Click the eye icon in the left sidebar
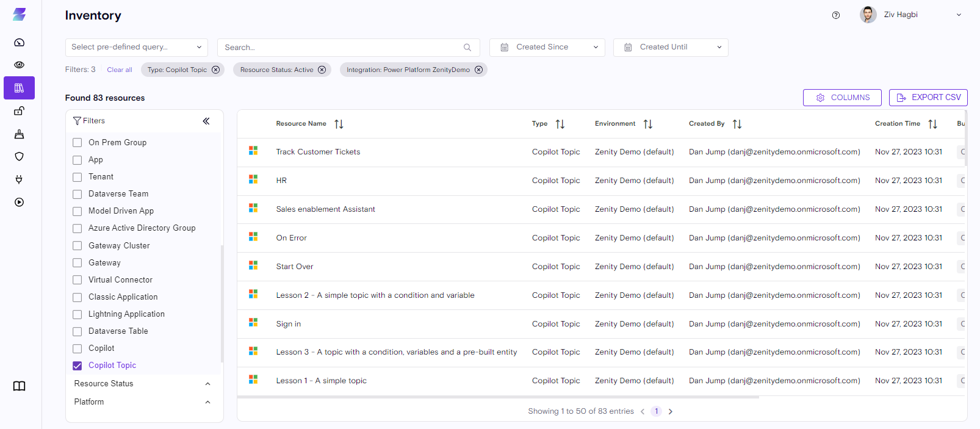This screenshot has width=980, height=429. coord(19,65)
